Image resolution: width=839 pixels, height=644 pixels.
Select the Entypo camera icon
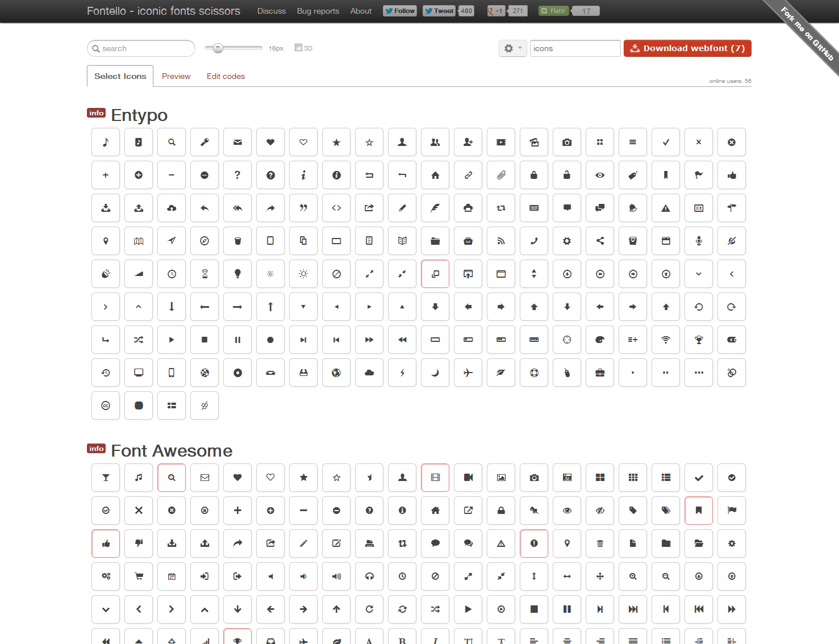567,143
